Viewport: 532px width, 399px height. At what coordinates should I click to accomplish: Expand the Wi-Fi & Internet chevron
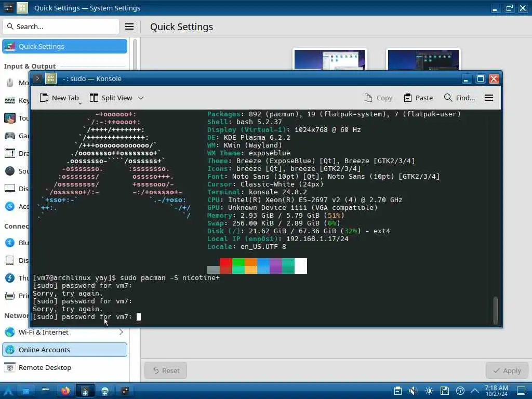(121, 332)
